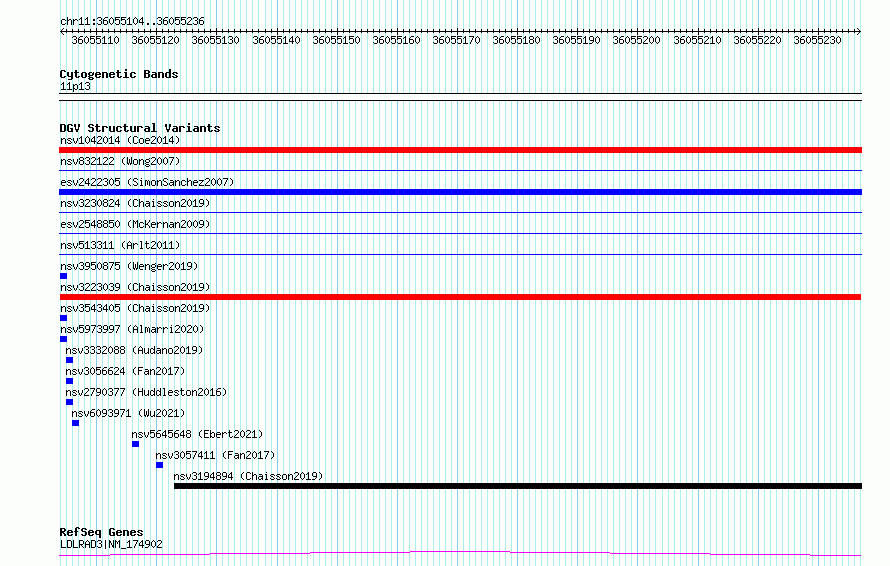Select ruler position 36055150
This screenshot has height=566, width=890.
(336, 40)
